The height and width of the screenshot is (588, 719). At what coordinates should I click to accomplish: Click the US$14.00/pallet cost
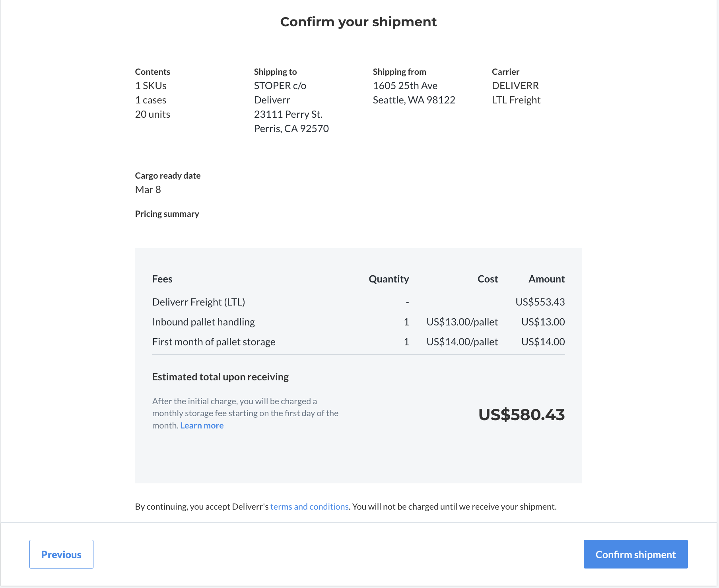click(462, 342)
